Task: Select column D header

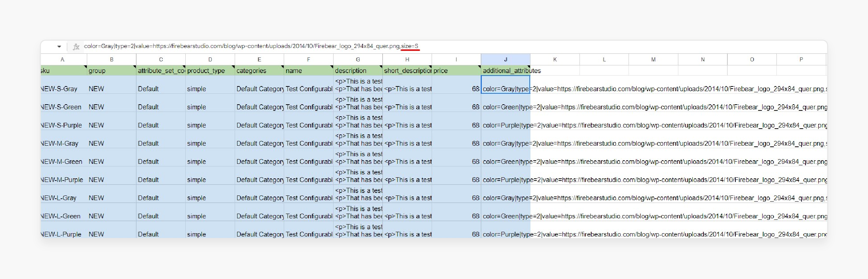Action: coord(210,60)
